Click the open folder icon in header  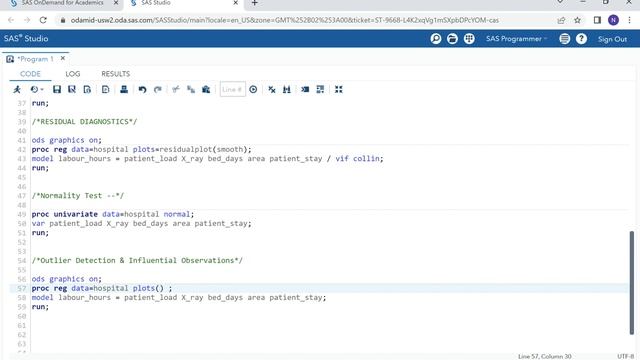click(x=452, y=39)
